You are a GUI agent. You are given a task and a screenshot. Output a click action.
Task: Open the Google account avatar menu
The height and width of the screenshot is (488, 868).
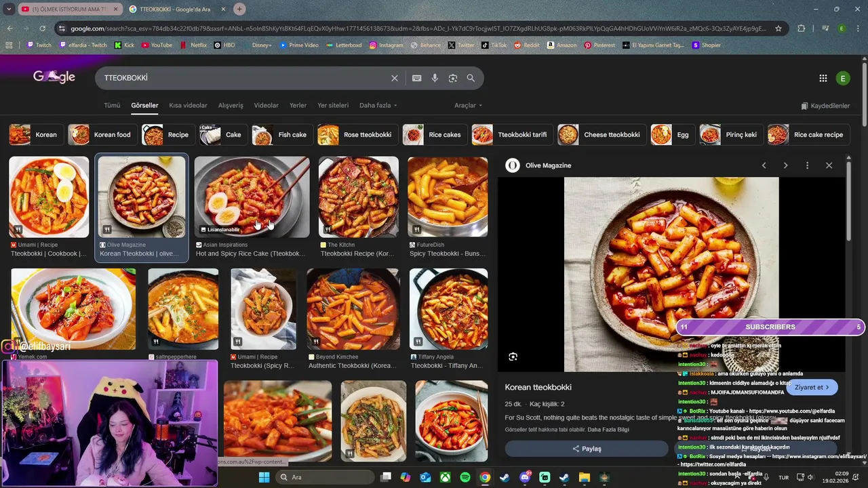[843, 78]
